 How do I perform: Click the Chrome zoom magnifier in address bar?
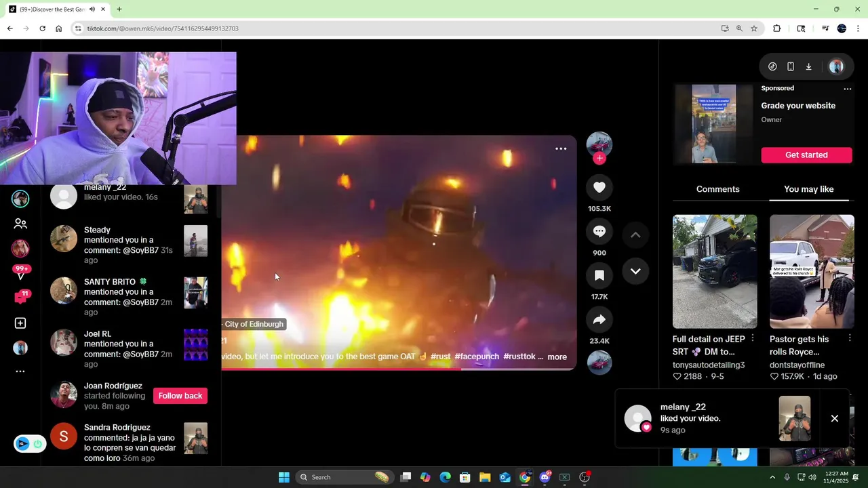(x=739, y=28)
